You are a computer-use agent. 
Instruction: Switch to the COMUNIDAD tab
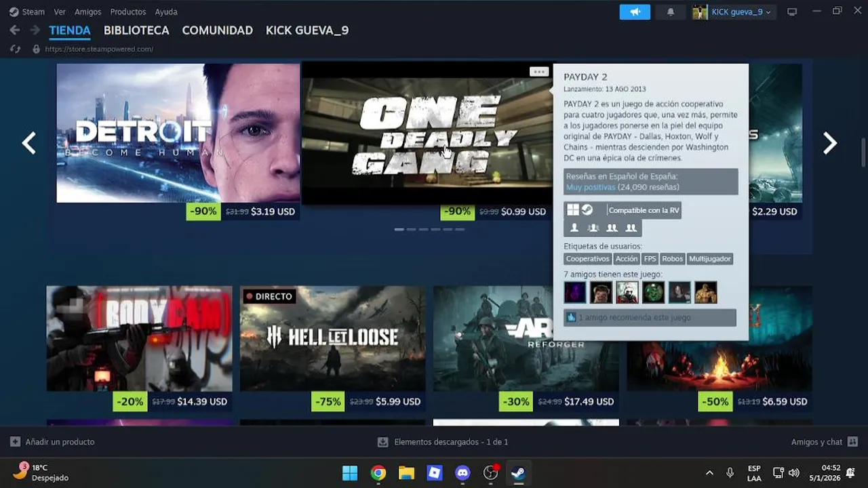coord(218,30)
